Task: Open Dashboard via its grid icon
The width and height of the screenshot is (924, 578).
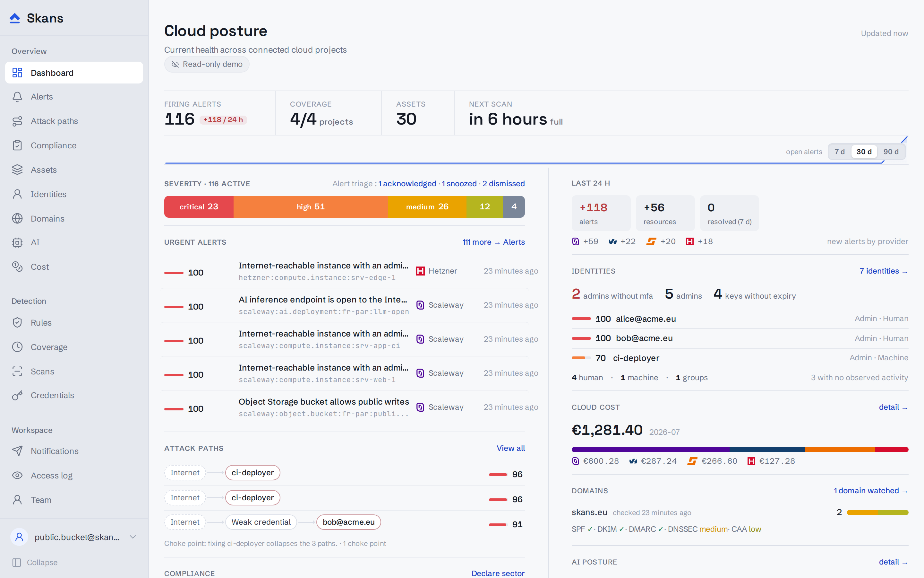Action: pos(17,73)
